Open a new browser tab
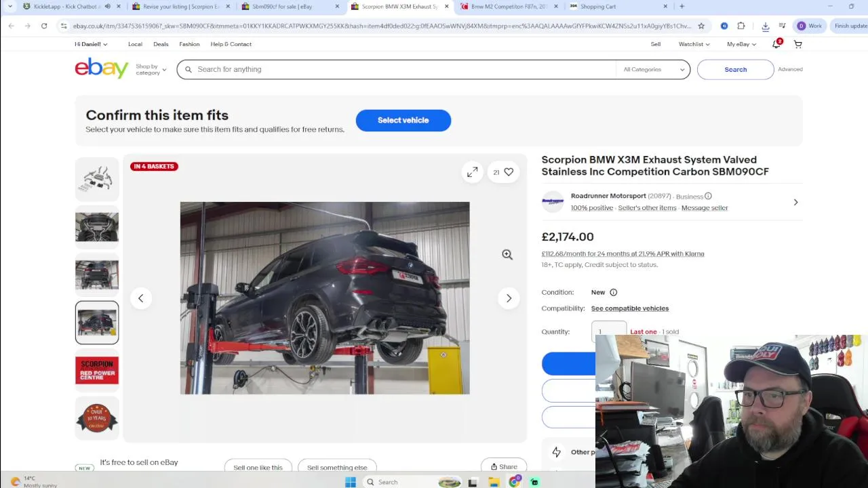The width and height of the screenshot is (868, 488). pyautogui.click(x=682, y=6)
